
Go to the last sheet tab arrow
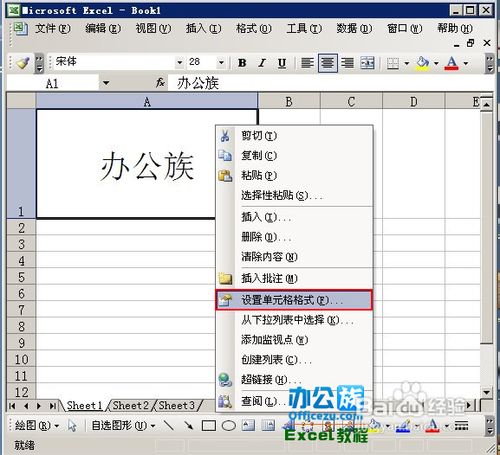point(52,406)
